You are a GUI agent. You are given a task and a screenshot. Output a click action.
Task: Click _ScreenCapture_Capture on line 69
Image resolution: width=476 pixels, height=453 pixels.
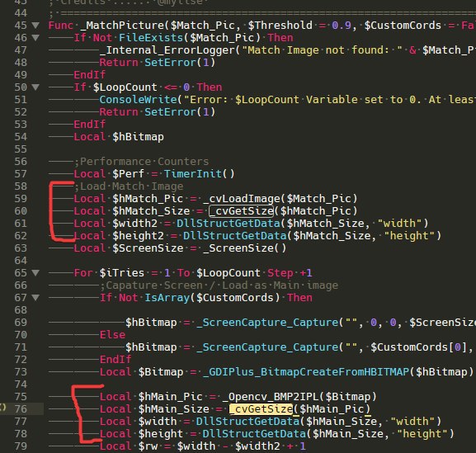[266, 323]
